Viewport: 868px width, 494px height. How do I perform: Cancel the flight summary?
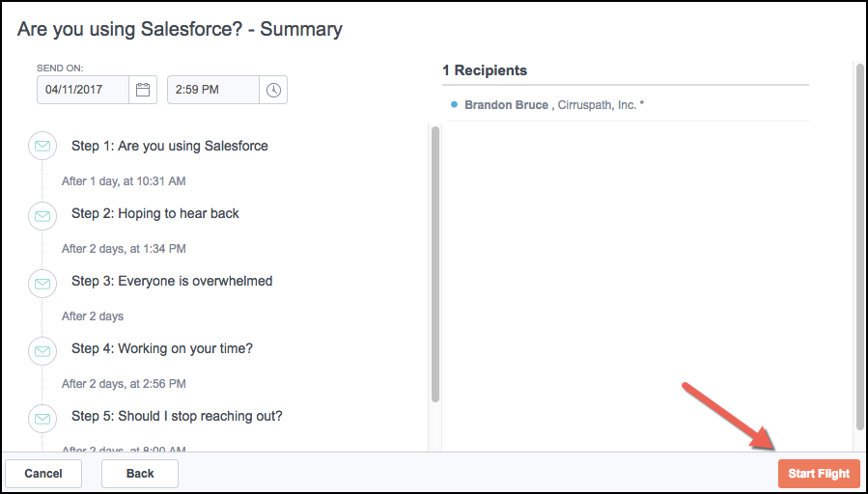(x=43, y=474)
